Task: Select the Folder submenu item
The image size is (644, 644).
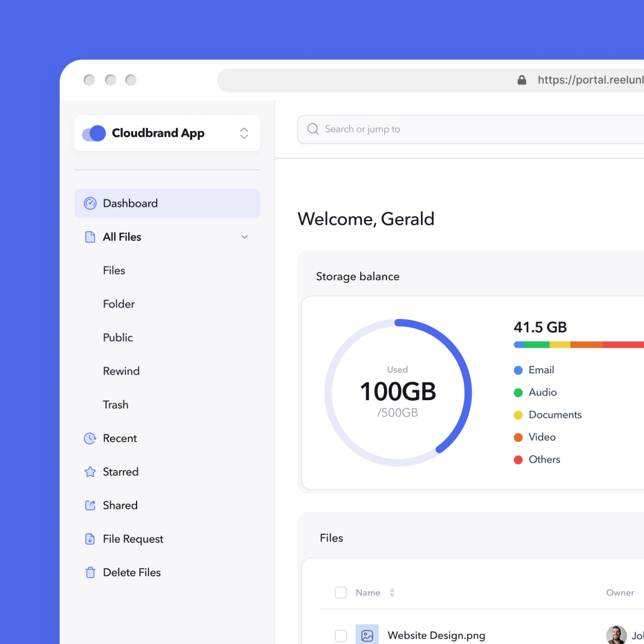Action: [x=119, y=304]
